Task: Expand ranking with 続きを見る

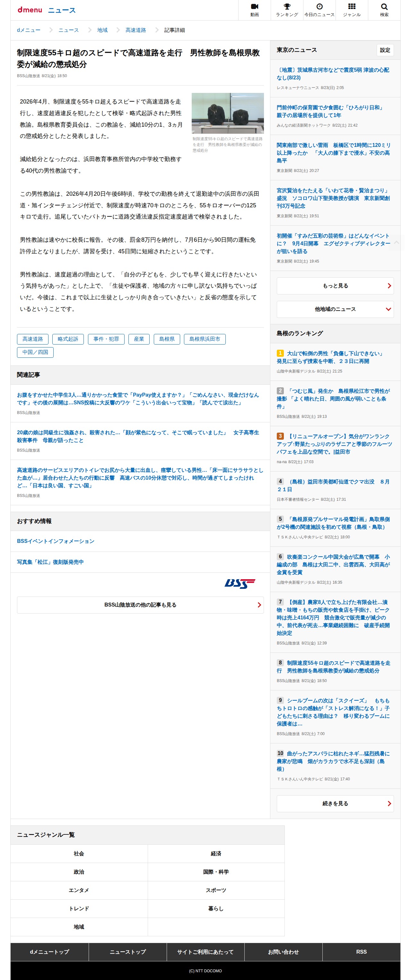Action: click(335, 804)
